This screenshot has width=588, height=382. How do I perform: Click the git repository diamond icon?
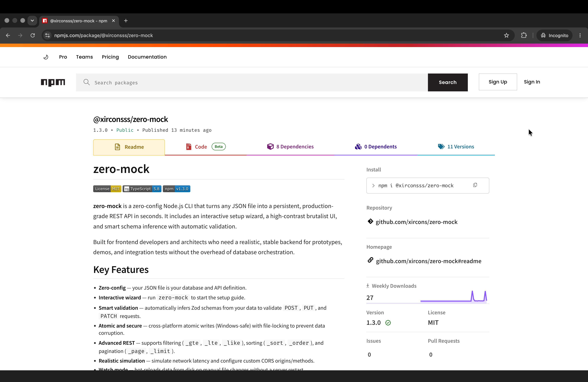tap(370, 221)
